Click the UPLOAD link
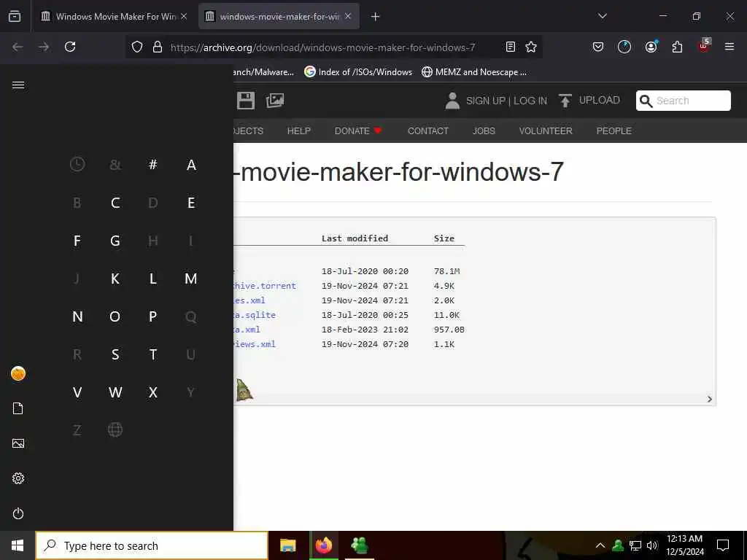Image resolution: width=747 pixels, height=560 pixels. [x=589, y=101]
